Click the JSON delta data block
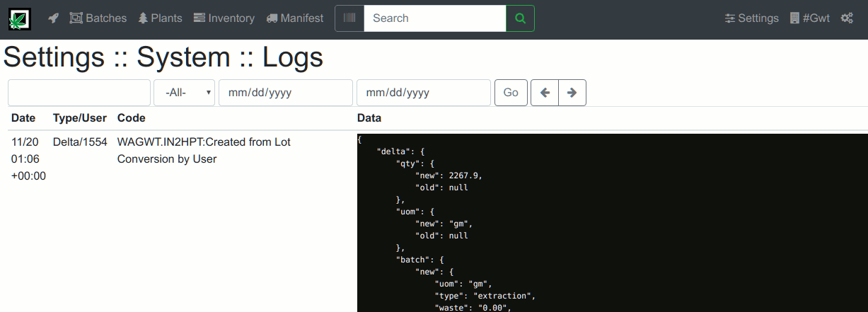The width and height of the screenshot is (868, 312). click(x=613, y=223)
